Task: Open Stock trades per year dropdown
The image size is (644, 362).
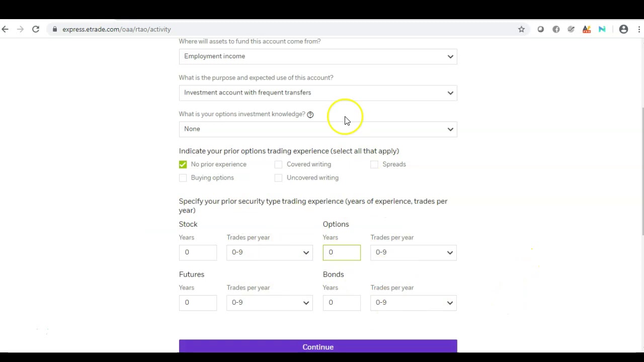Action: tap(270, 252)
